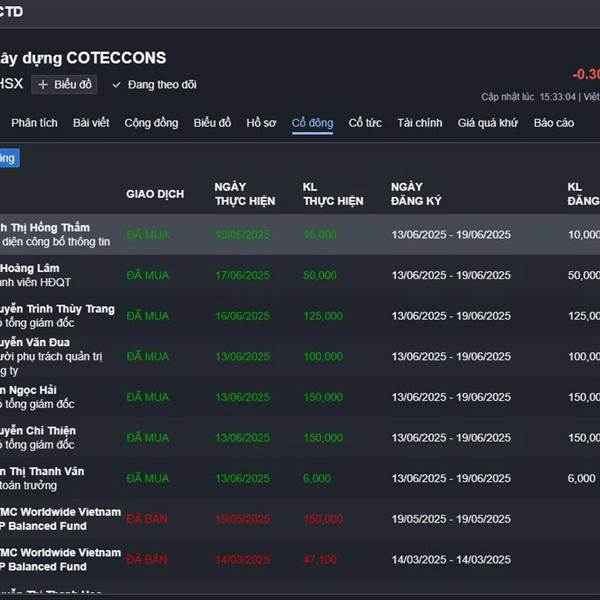Screen dimensions: 600x600
Task: Open the Biểu đồ tab in navigation
Action: click(x=212, y=123)
